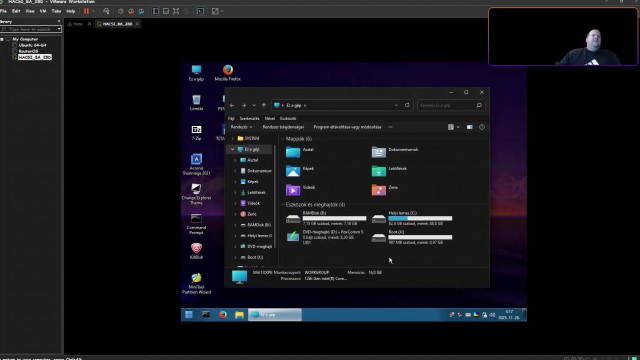
Task: Open the Eszközök menu in Explorer
Action: 288,118
